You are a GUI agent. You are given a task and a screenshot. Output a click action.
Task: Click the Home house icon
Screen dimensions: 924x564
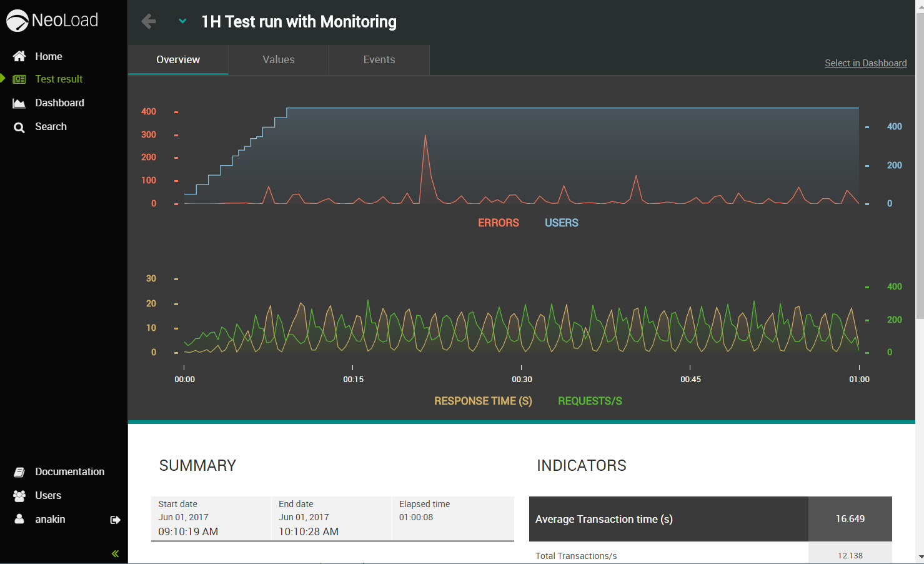click(19, 56)
